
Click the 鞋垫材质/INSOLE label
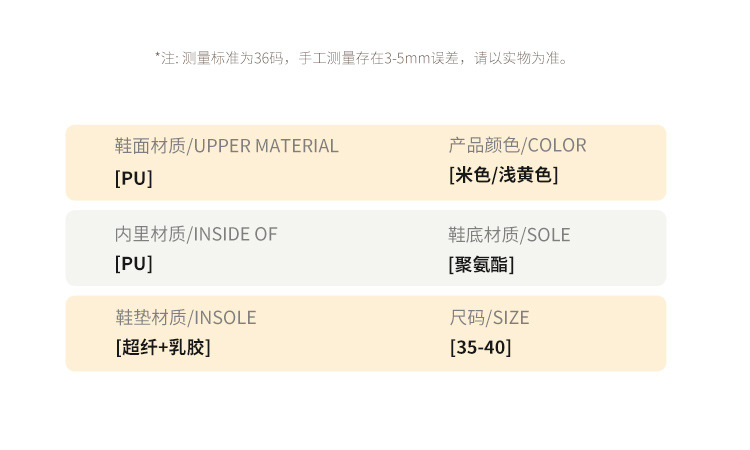(x=186, y=318)
